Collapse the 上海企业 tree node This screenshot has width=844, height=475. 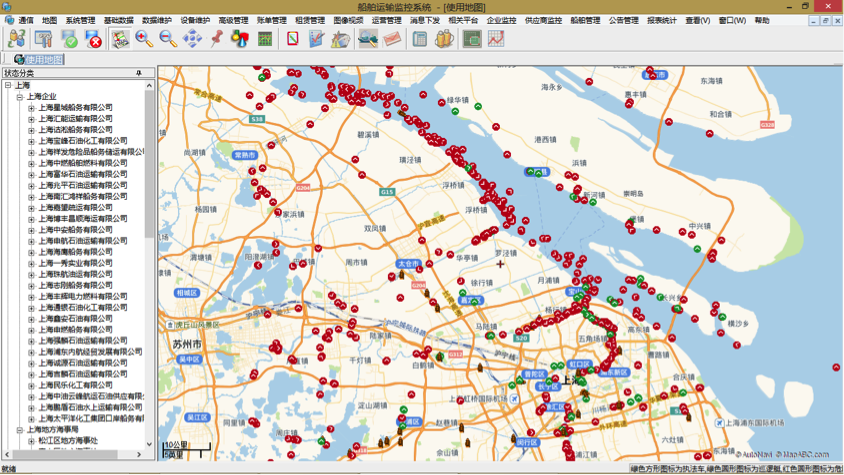19,96
